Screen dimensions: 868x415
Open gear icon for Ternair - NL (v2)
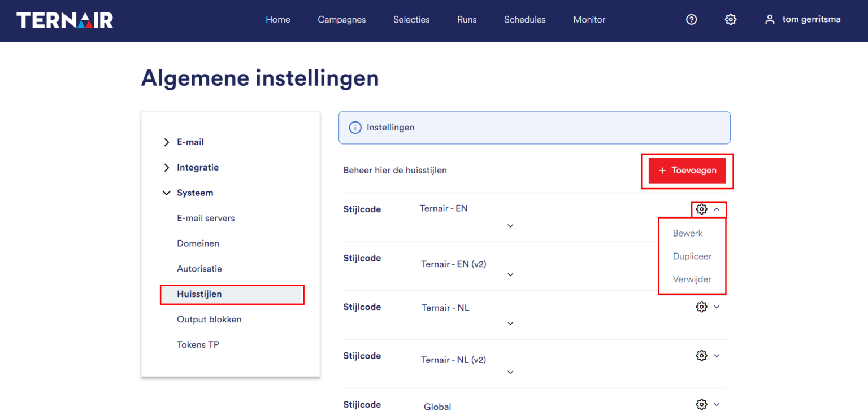click(702, 356)
